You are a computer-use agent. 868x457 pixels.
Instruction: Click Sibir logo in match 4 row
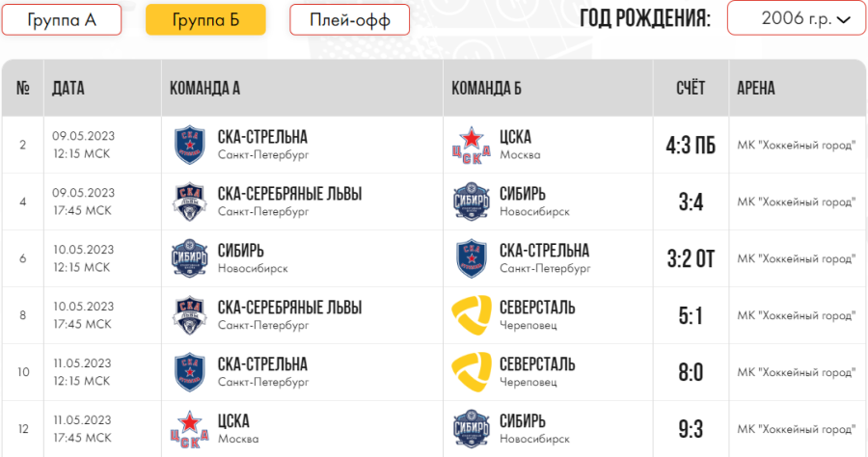coord(472,202)
